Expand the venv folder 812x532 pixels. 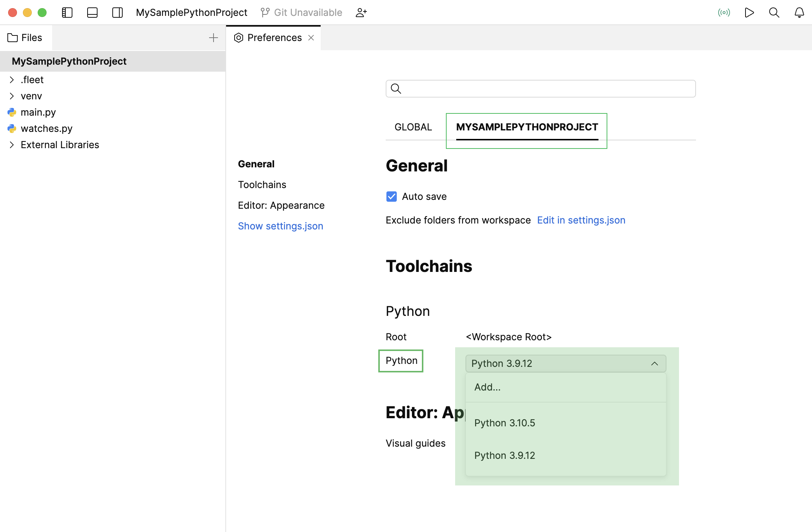point(11,96)
